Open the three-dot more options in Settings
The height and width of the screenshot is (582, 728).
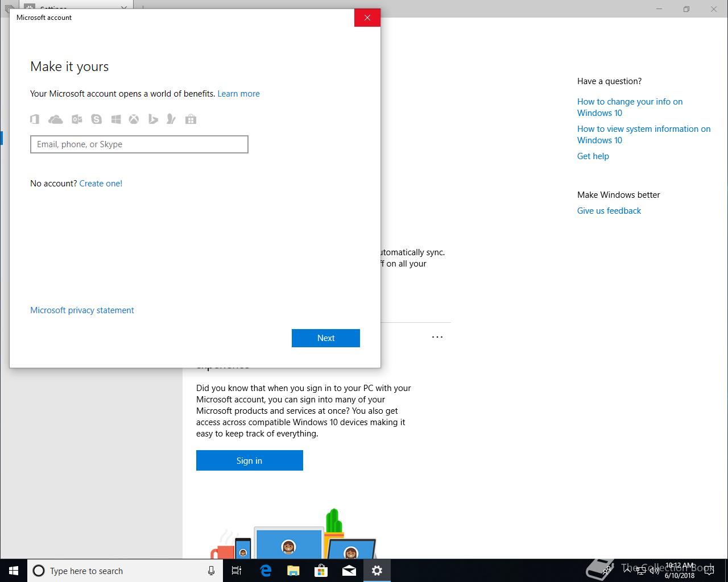point(437,337)
